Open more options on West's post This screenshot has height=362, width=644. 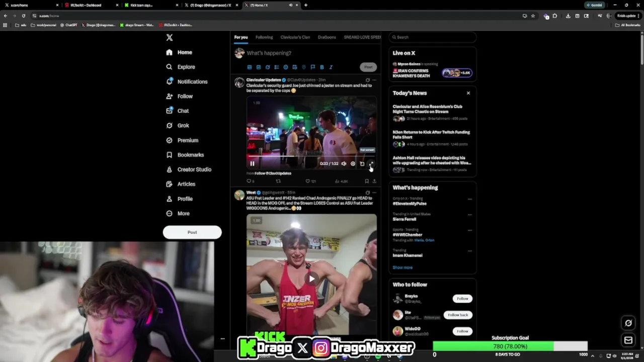click(374, 193)
